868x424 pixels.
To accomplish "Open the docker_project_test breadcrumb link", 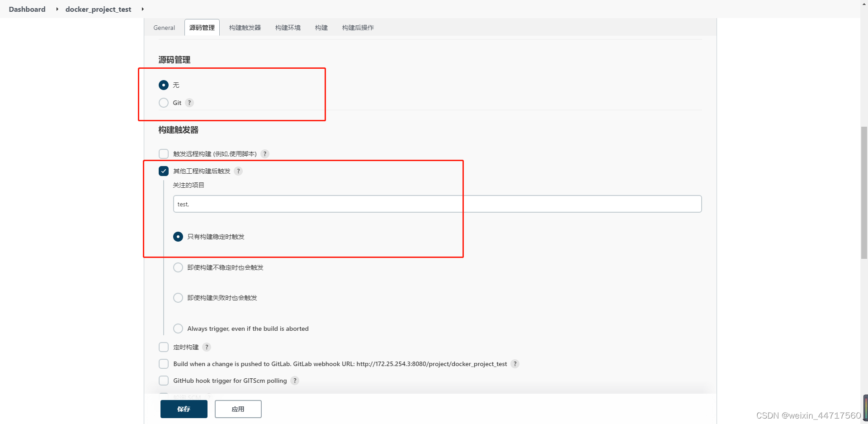I will pyautogui.click(x=99, y=9).
